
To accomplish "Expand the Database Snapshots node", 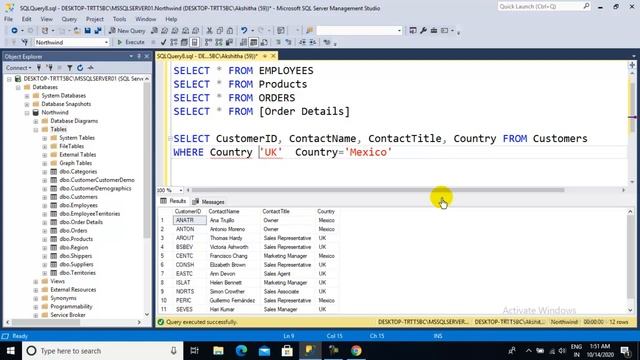I will coord(27,104).
